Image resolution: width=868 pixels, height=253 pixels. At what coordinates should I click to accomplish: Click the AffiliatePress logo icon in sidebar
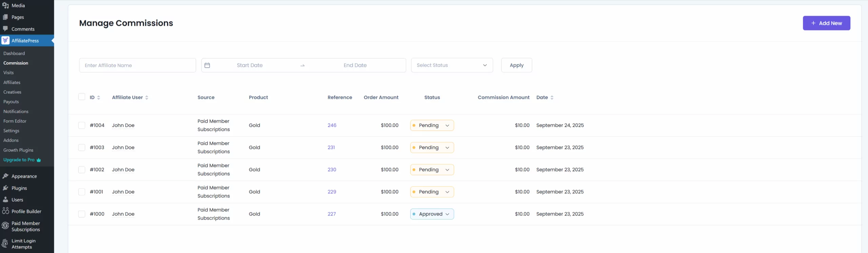(5, 40)
